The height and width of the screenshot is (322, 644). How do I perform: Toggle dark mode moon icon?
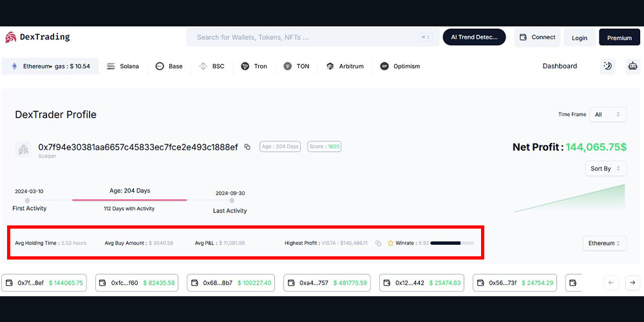pyautogui.click(x=607, y=66)
